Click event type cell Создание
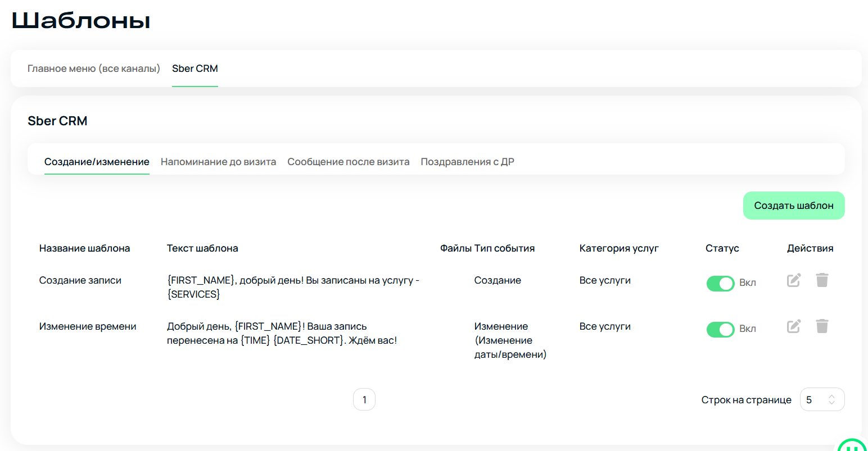Viewport: 868px width, 451px height. pos(498,280)
